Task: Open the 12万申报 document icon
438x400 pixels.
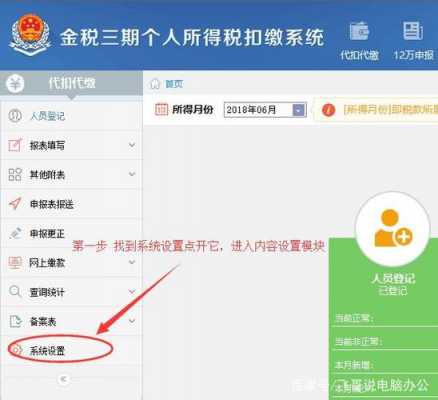Action: click(413, 31)
